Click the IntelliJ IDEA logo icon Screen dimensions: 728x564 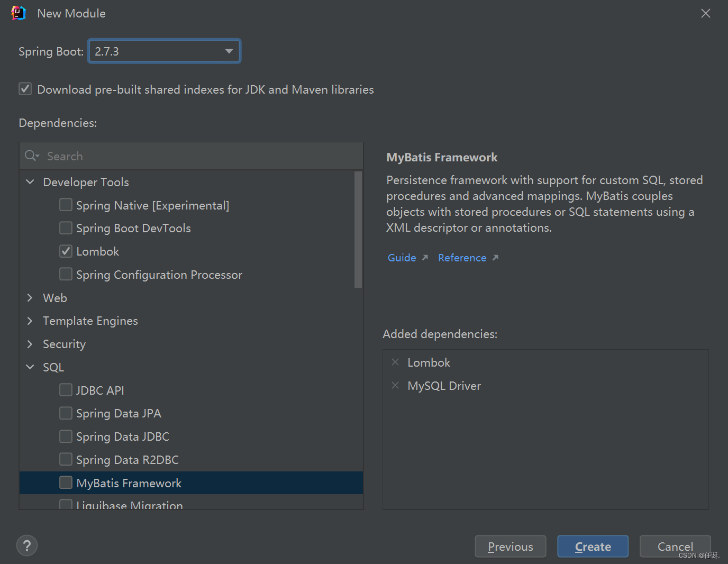click(x=19, y=13)
